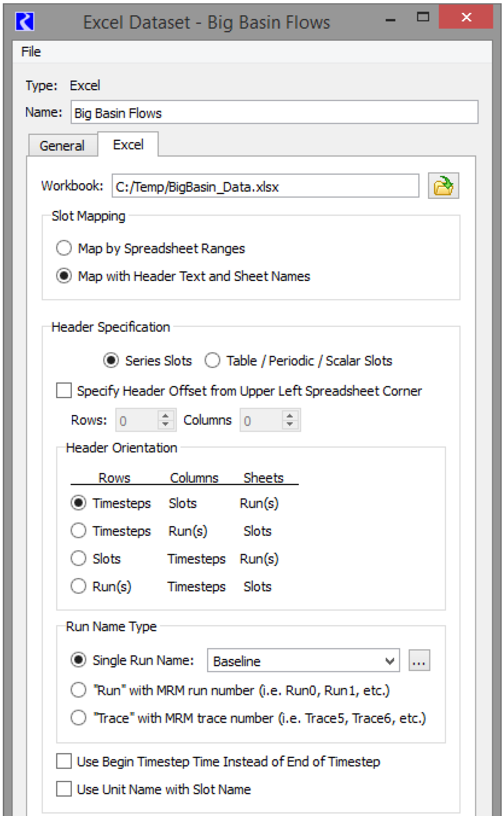Click the Rows spinner up arrow
504x816 pixels.
pyautogui.click(x=165, y=415)
